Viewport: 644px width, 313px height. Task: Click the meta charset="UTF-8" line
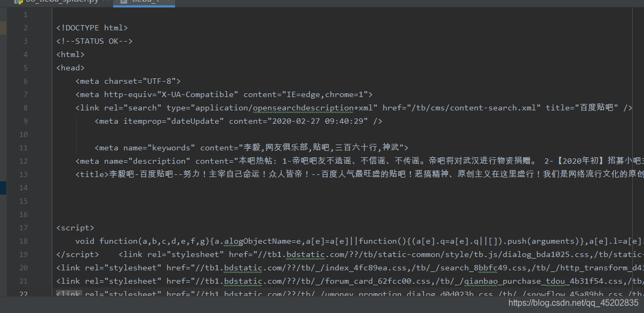(x=128, y=81)
